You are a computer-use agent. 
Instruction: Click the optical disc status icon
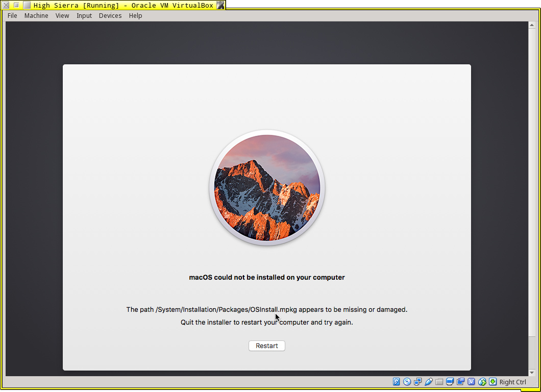click(x=407, y=382)
